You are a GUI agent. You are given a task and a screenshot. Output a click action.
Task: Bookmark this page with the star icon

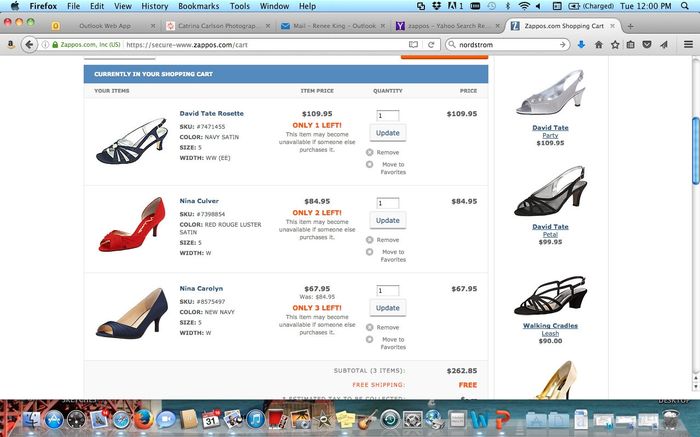tap(614, 44)
